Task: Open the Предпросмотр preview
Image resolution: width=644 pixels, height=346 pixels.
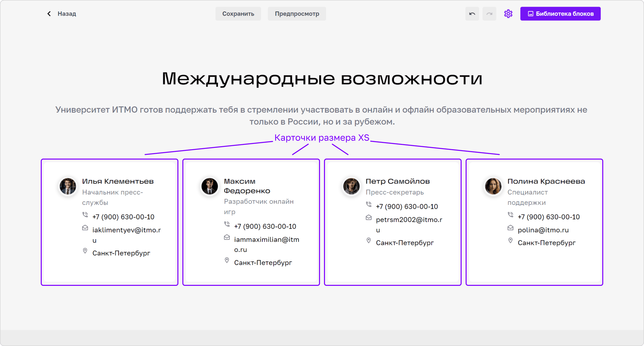Action: (x=297, y=14)
